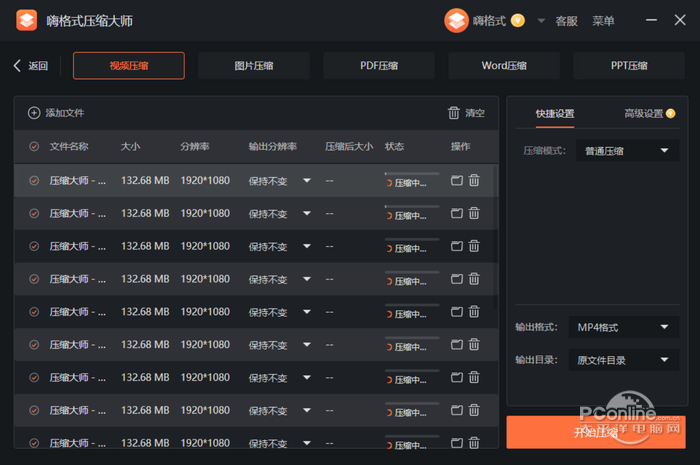700x465 pixels.
Task: Uncheck the eighth file row's checkbox
Action: [x=34, y=410]
